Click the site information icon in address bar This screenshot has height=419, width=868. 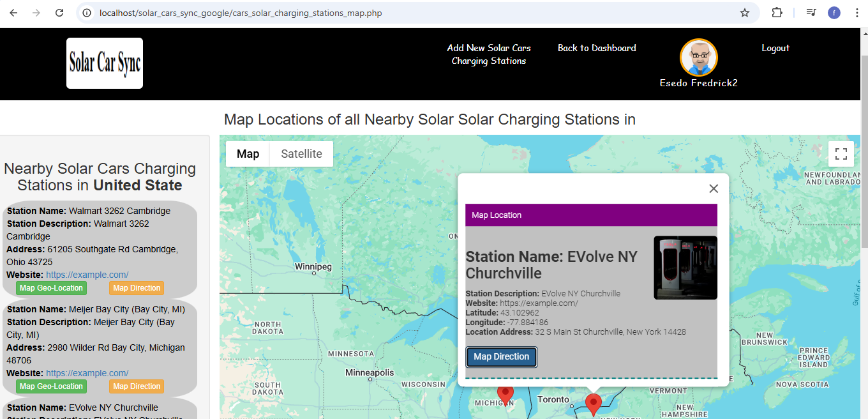[x=86, y=12]
